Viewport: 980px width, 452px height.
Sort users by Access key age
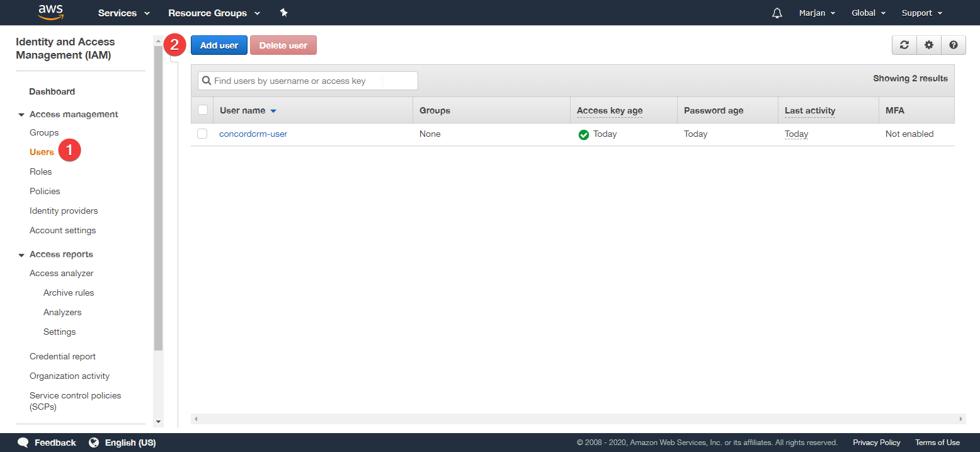[x=608, y=110]
